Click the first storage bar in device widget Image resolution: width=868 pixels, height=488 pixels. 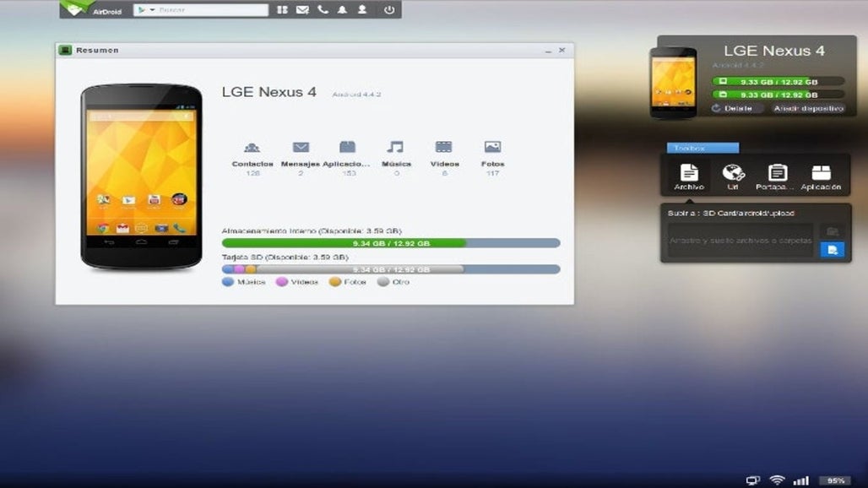pos(778,81)
